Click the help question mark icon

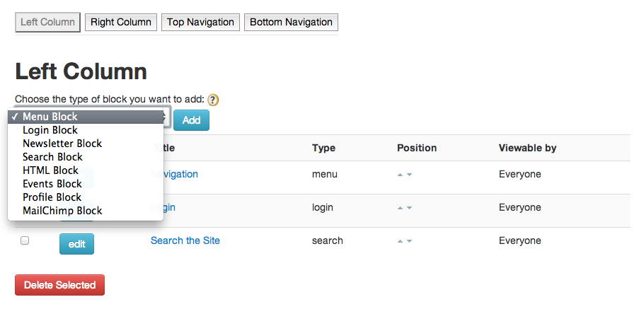[213, 100]
